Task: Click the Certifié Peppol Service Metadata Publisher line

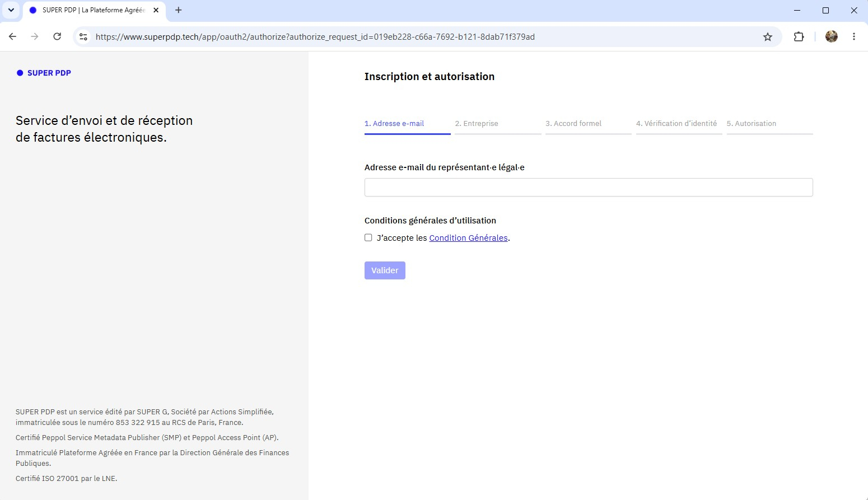Action: (x=147, y=438)
